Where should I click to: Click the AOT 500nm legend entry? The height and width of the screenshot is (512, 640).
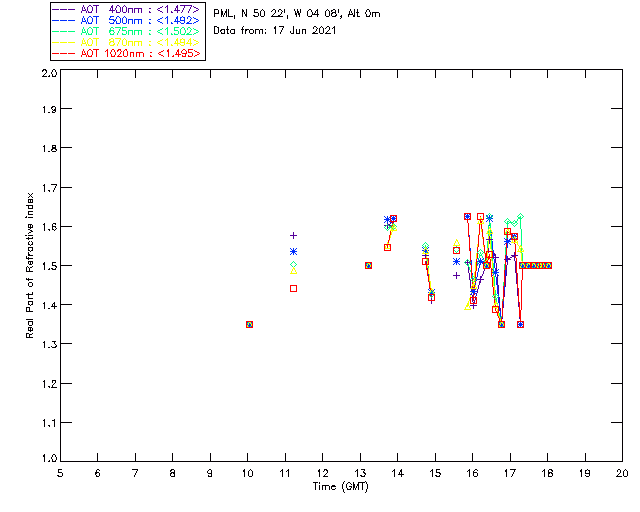126,20
